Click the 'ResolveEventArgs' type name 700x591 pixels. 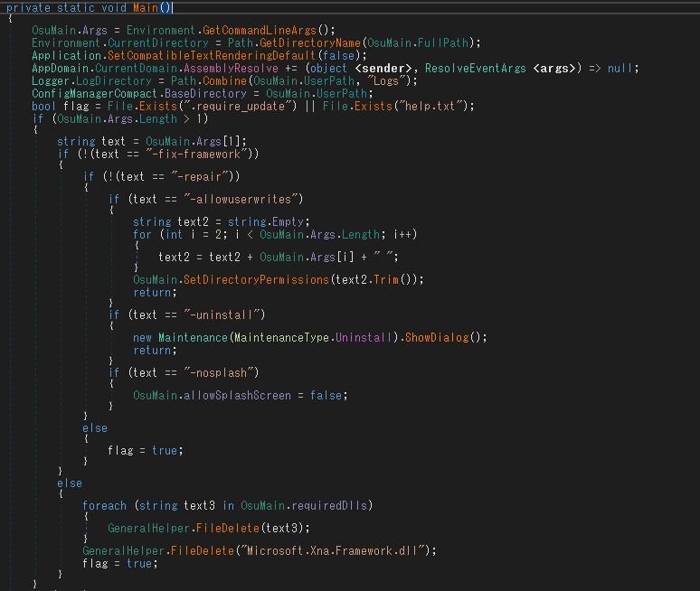click(476, 69)
